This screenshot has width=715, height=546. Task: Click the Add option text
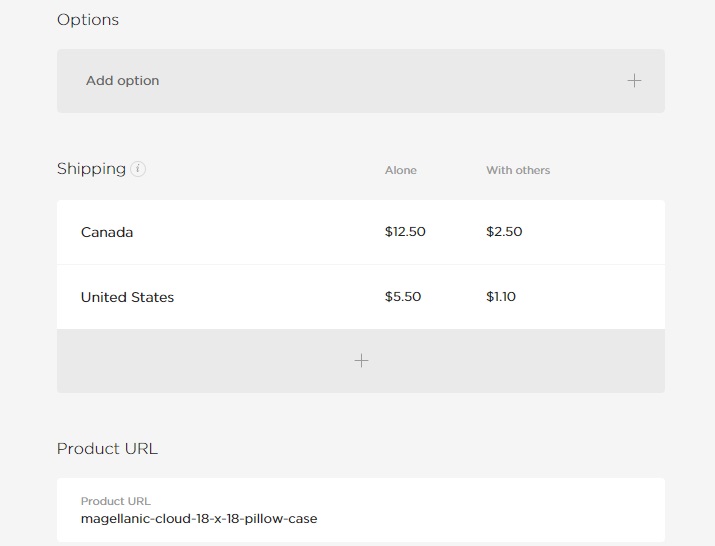[123, 81]
